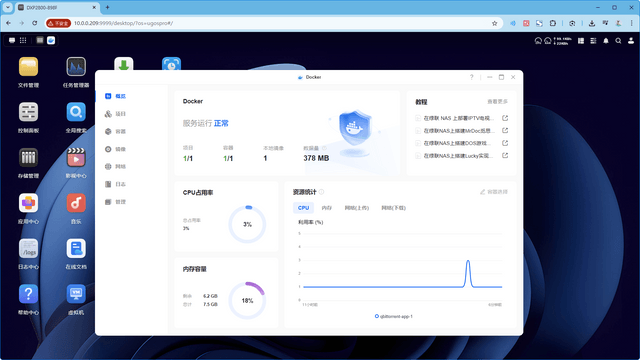The image size is (640, 360).
Task: Open 控制面板 control panel desktop icon
Action: (x=28, y=112)
